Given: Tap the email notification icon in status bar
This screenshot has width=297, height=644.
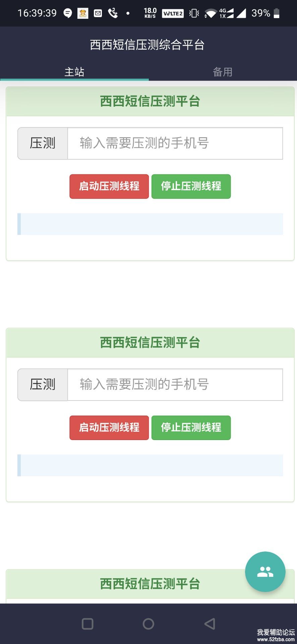Looking at the screenshot, I should [98, 13].
